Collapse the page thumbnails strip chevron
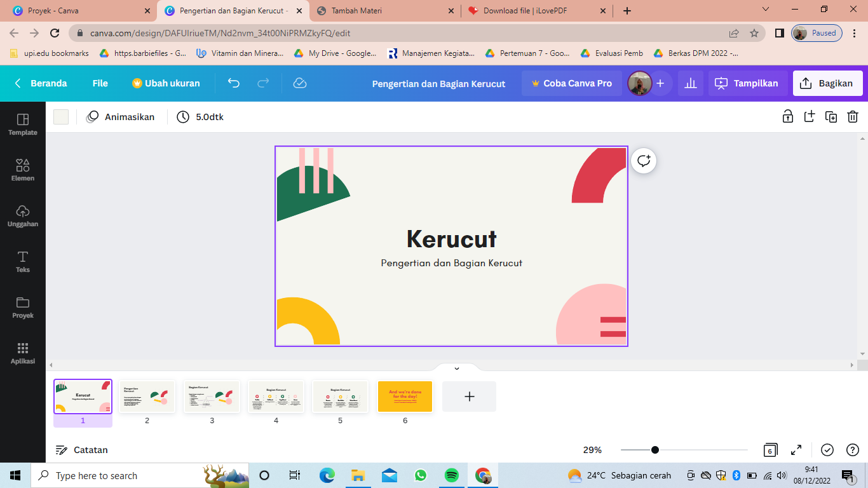The image size is (868, 488). [456, 369]
